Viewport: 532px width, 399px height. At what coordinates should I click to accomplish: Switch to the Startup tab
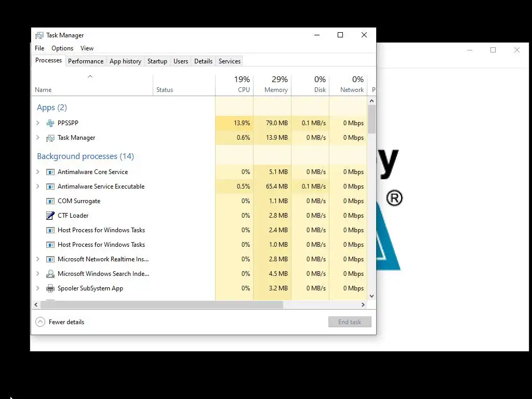pos(157,61)
